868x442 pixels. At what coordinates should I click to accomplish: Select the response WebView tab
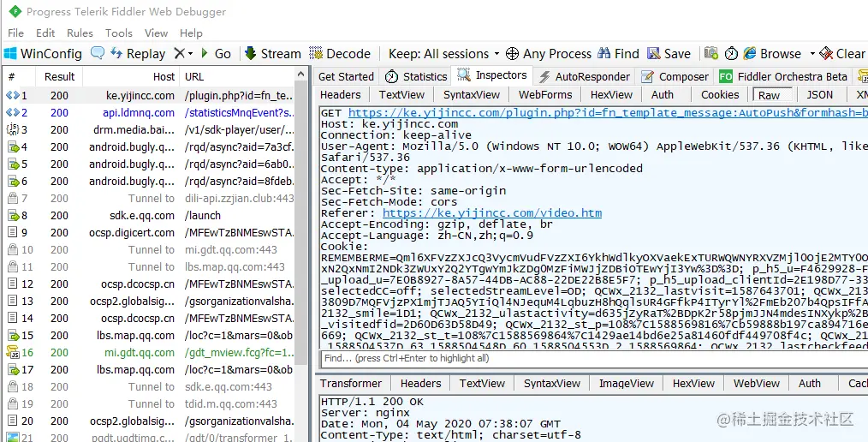click(x=756, y=383)
